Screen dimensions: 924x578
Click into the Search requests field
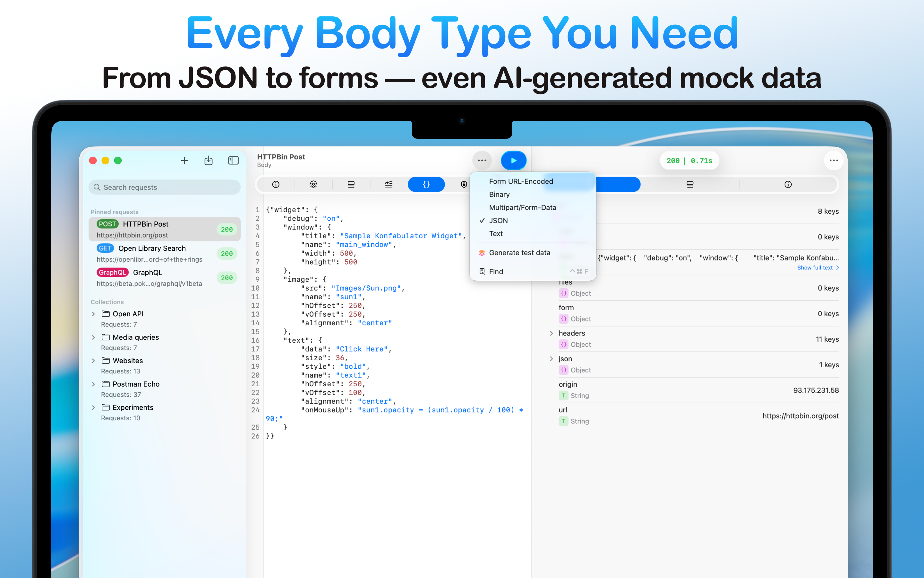pyautogui.click(x=165, y=187)
